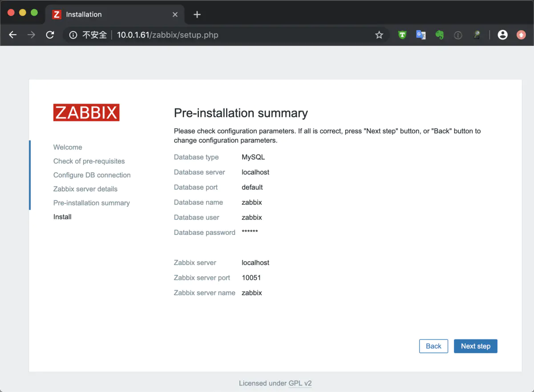
Task: Click the Zabbix server port label
Action: click(202, 278)
